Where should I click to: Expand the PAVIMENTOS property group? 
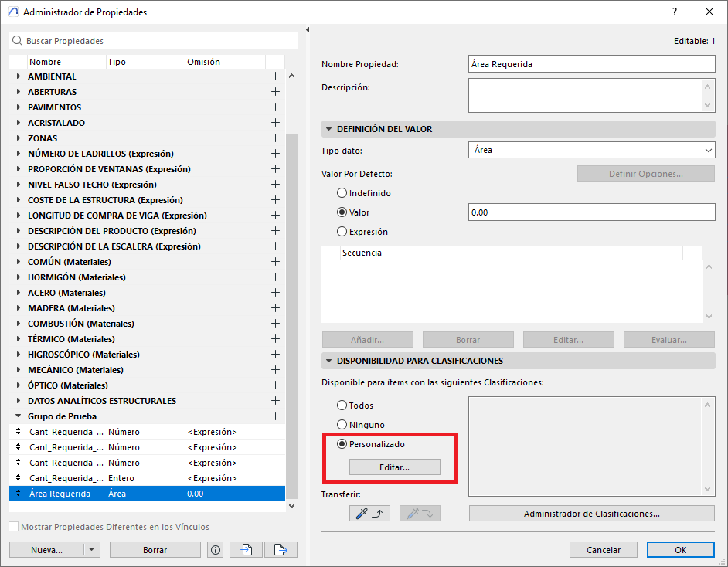(x=19, y=107)
